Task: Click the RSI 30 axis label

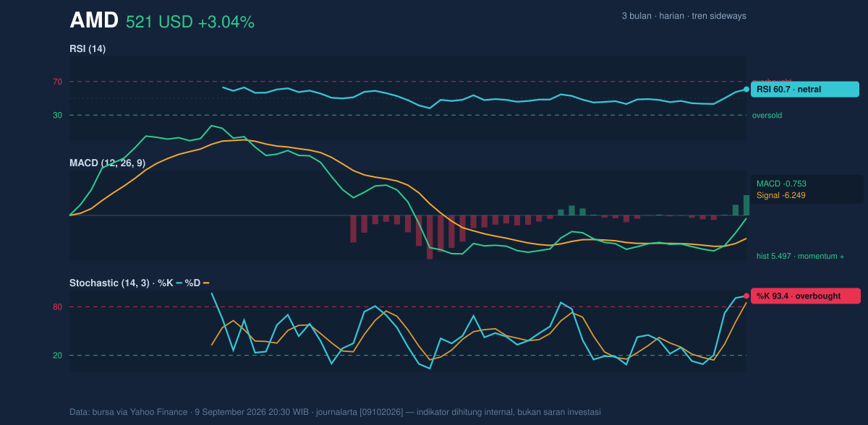Action: point(57,115)
